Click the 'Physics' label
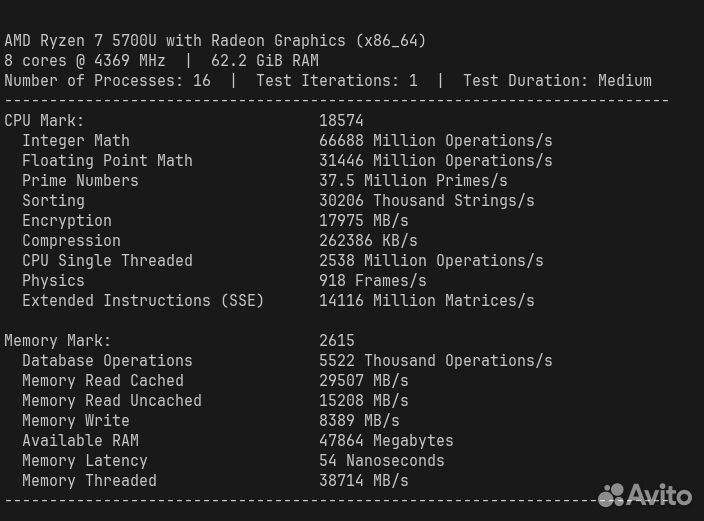The image size is (704, 521). (x=53, y=281)
